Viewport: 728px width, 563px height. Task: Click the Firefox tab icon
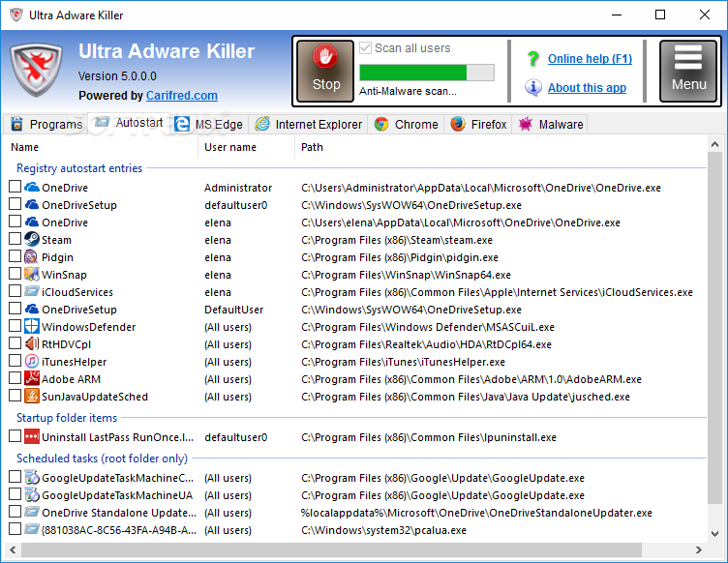[x=458, y=124]
